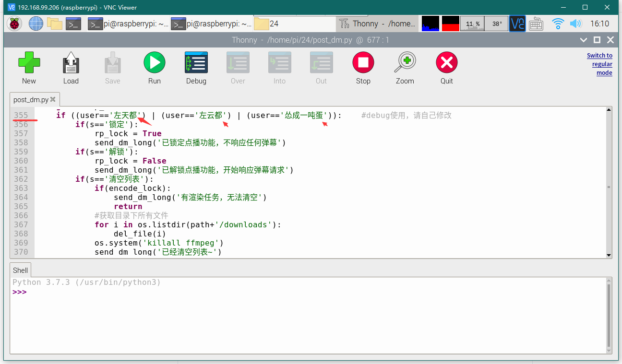The image size is (622, 364).
Task: Close the post_dm.py tab
Action: tap(53, 100)
